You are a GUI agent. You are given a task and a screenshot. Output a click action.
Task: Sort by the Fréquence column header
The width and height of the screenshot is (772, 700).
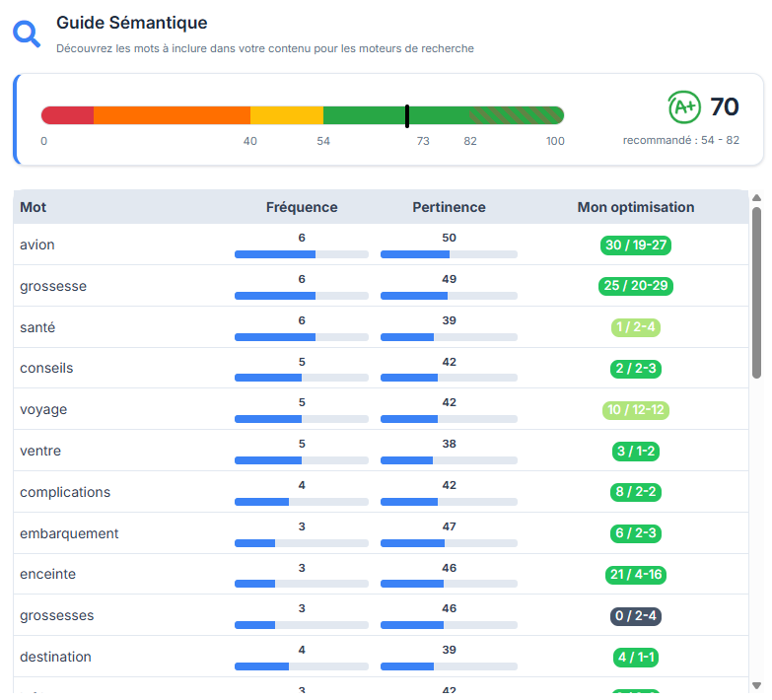tap(302, 207)
